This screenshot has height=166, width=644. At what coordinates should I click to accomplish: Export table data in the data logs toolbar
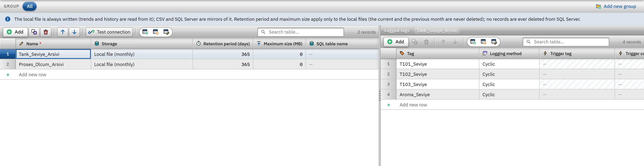(155, 32)
